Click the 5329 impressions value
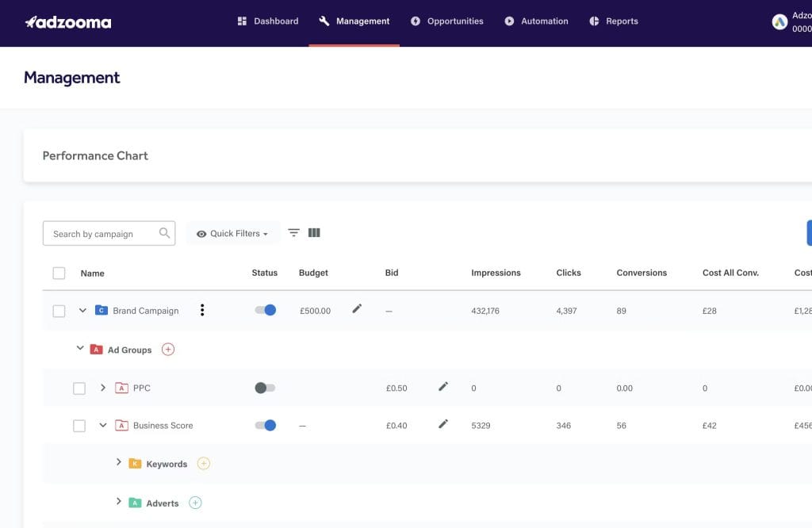812x528 pixels. 481,426
